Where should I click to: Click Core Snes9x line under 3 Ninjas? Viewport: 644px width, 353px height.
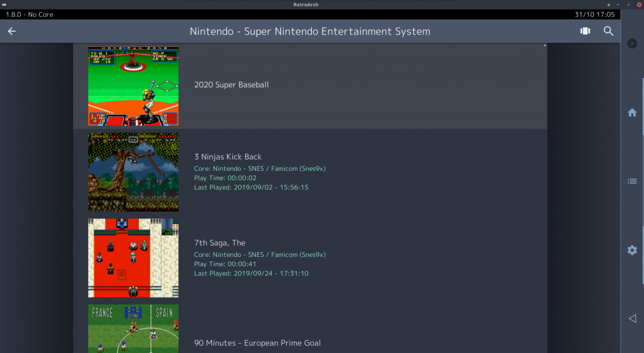(260, 168)
